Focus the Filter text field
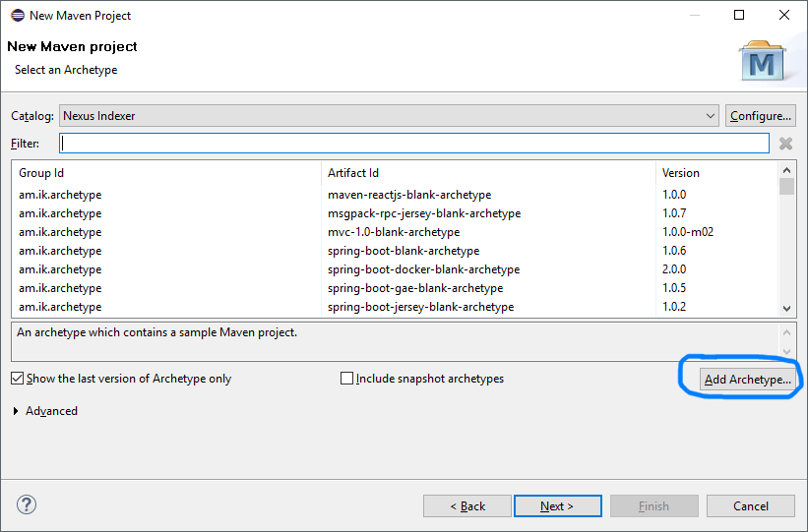808x532 pixels. (x=414, y=144)
